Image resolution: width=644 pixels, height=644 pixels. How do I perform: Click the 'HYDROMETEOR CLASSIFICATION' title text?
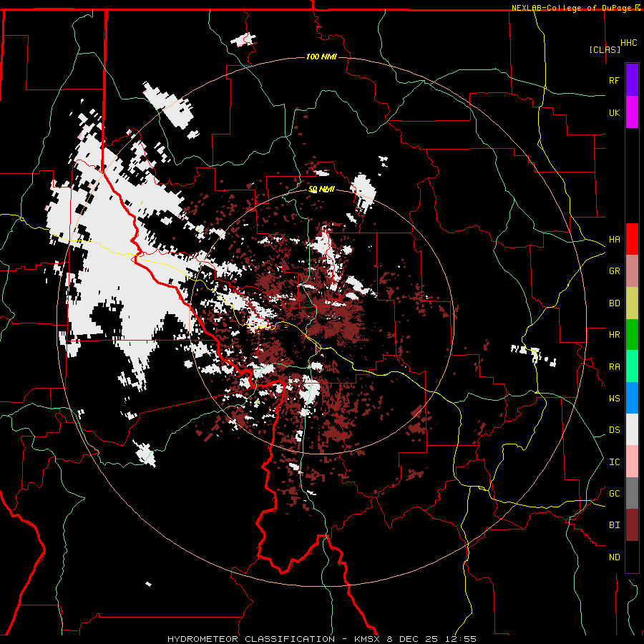(x=251, y=639)
